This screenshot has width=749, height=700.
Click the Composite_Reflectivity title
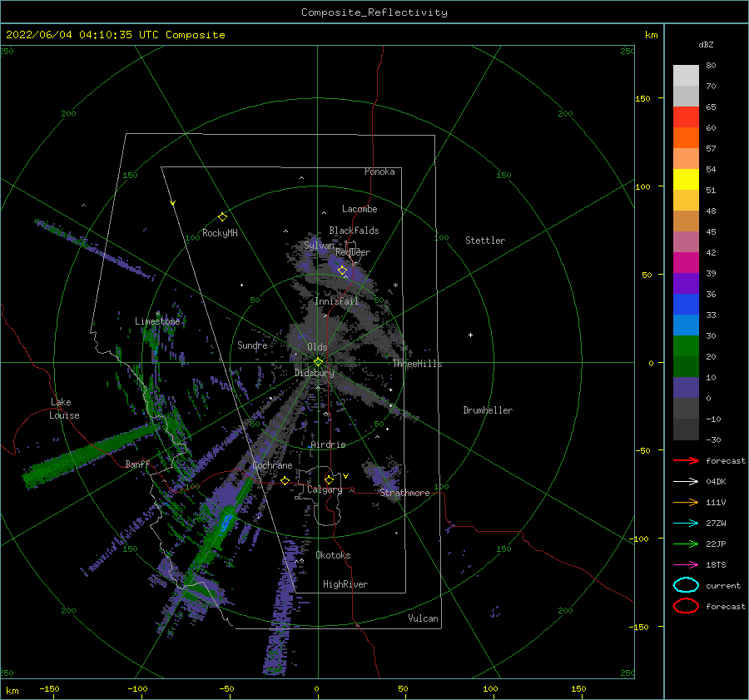[x=374, y=12]
